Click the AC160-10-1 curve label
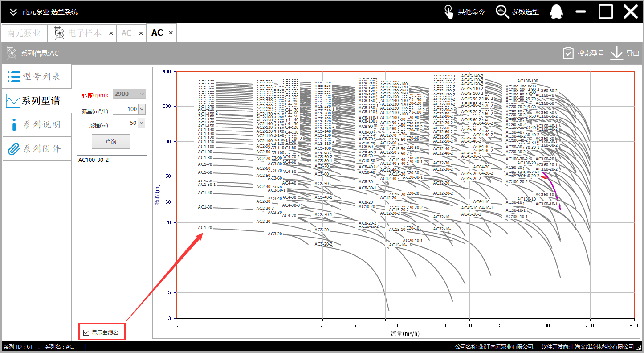 (546, 204)
